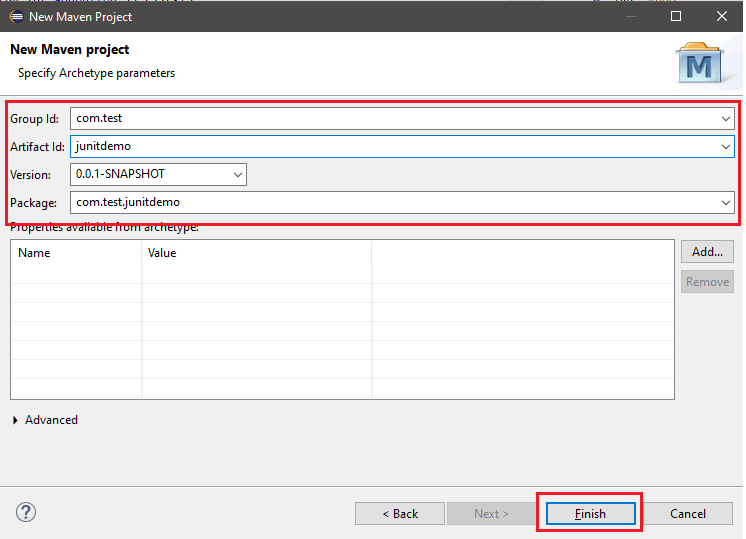
Task: Click the Cancel button
Action: (x=688, y=514)
